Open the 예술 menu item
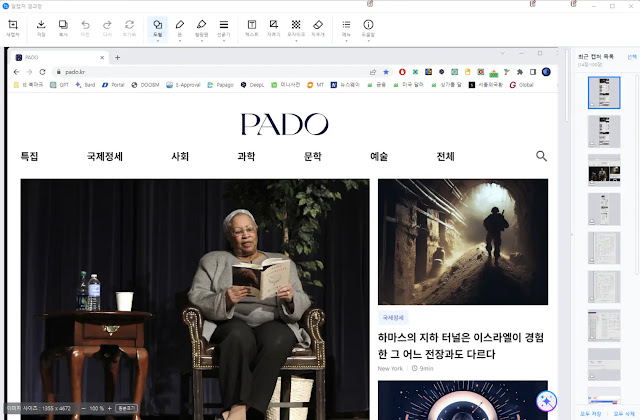 pos(379,156)
